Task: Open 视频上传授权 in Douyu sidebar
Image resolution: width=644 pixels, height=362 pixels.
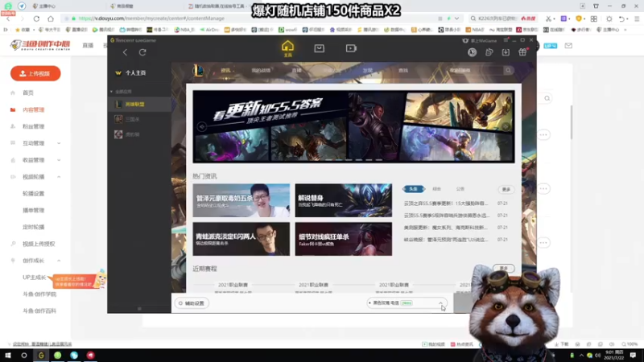Action: tap(39, 244)
